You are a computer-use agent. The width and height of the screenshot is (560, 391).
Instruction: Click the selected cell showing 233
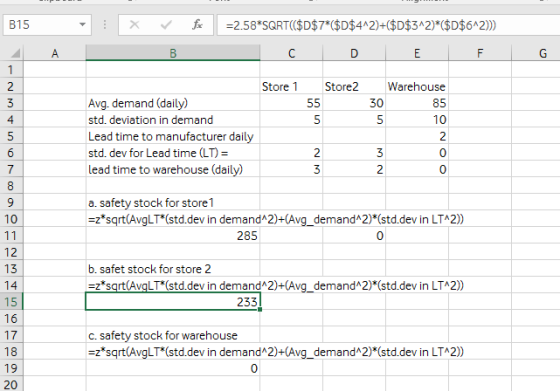173,302
